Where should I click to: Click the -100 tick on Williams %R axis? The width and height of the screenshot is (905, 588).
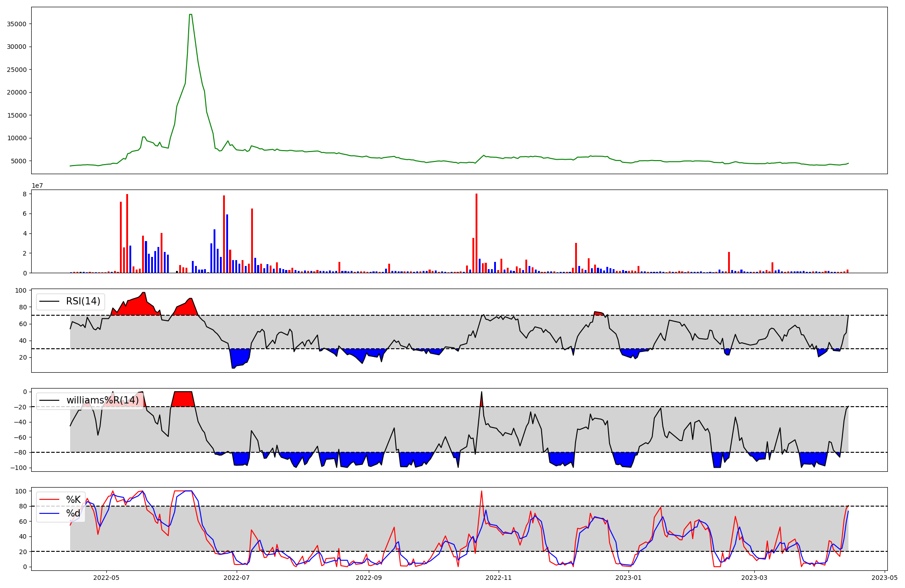[19, 468]
